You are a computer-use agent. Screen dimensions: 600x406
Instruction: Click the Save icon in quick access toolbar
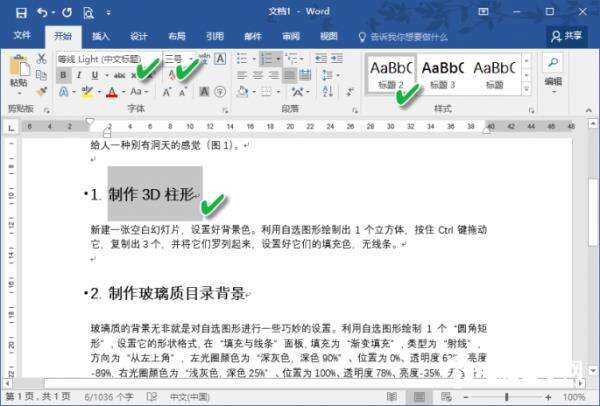(21, 13)
